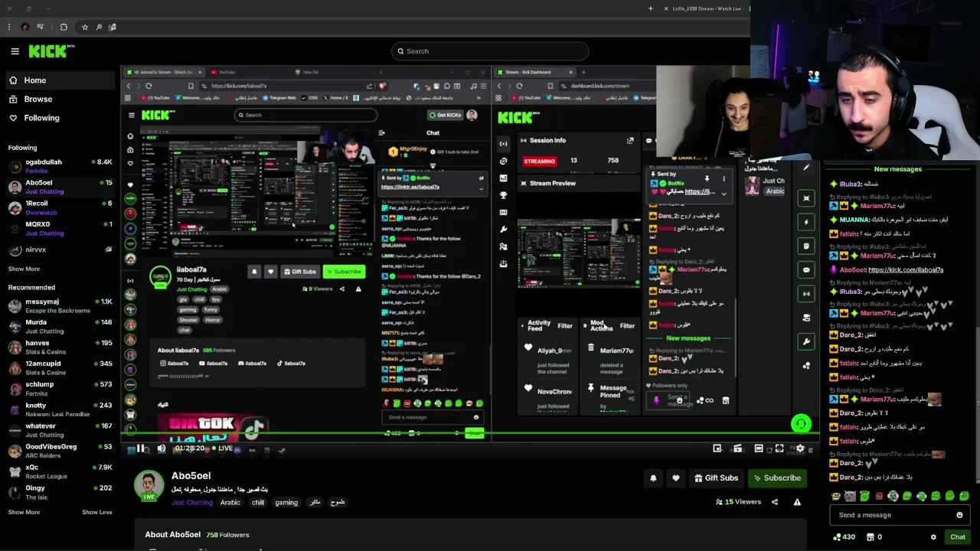This screenshot has width=980, height=551.
Task: Insert gray cat emote from quick emotes
Action: pos(850,497)
